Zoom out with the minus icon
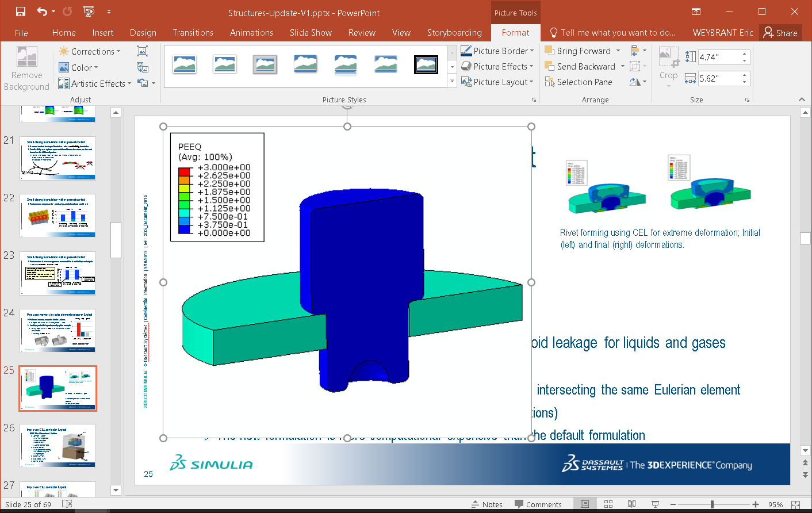This screenshot has height=513, width=812. point(673,504)
